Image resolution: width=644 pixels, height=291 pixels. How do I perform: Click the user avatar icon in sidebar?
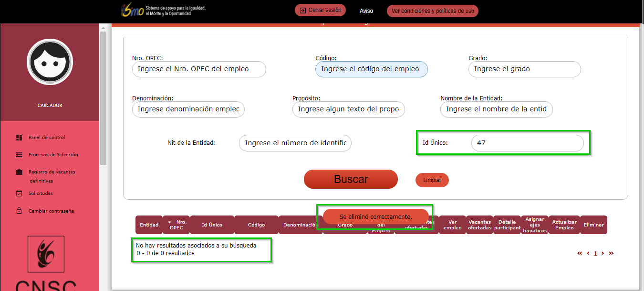tap(50, 62)
